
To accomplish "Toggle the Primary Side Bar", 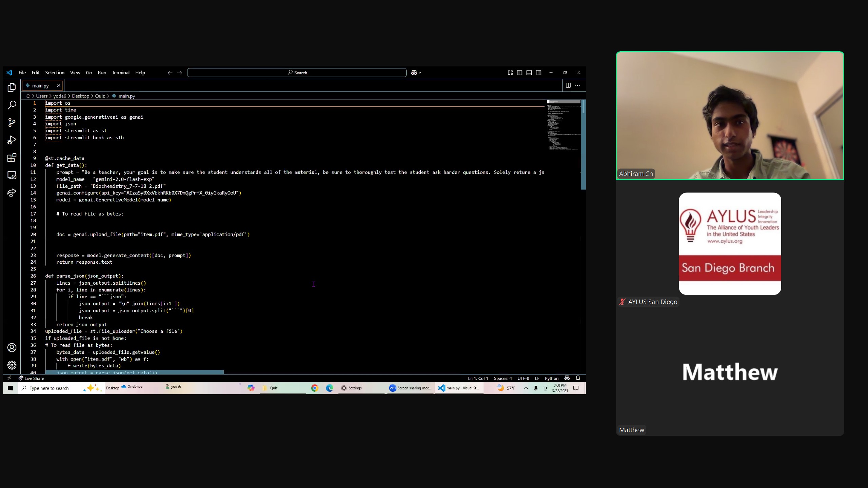I will tap(519, 73).
